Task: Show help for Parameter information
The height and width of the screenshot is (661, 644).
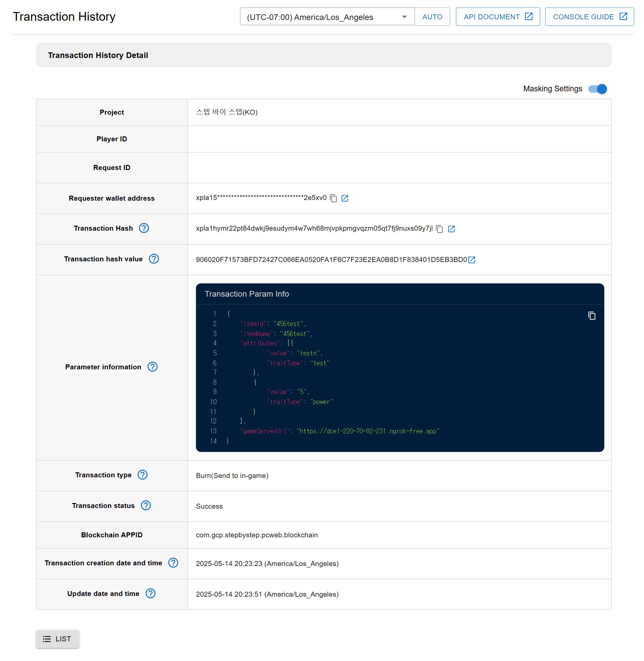Action: coord(153,367)
